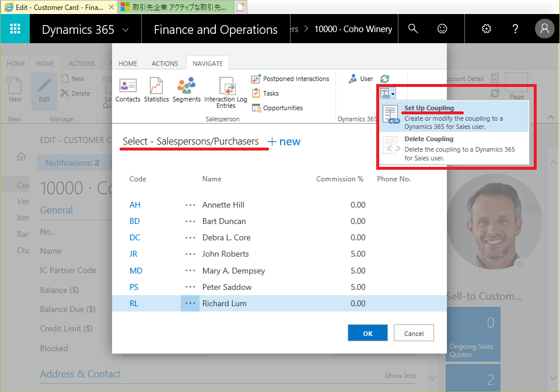The image size is (560, 392).
Task: Select the NAVIGATE tab
Action: pos(208,64)
